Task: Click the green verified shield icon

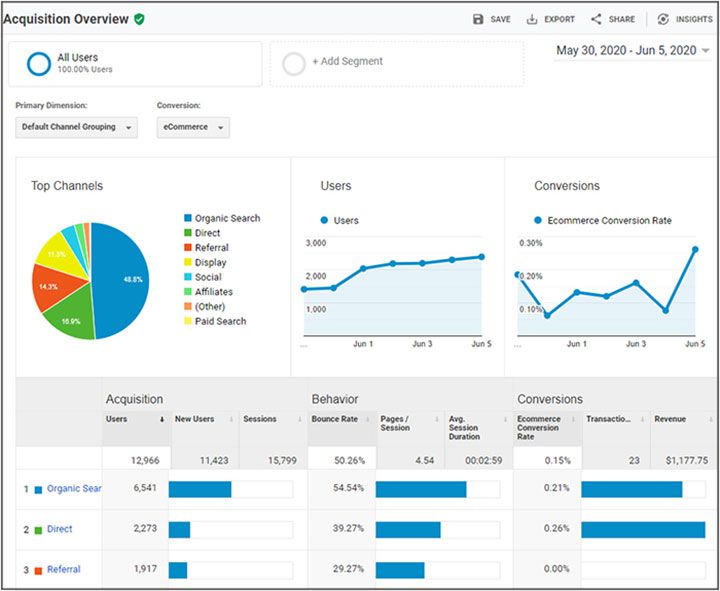Action: pos(139,19)
